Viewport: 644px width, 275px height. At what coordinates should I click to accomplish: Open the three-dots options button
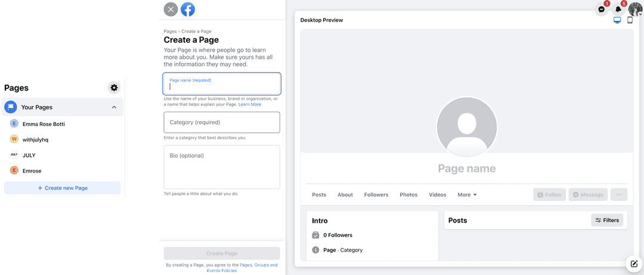[x=619, y=195]
